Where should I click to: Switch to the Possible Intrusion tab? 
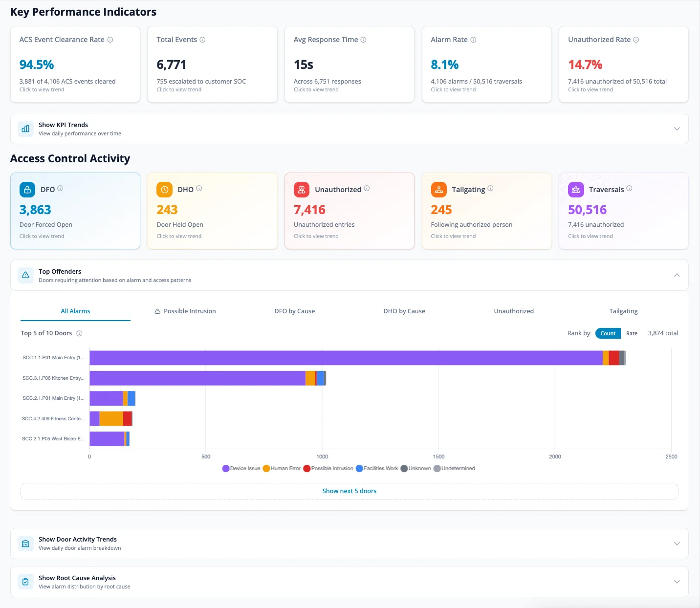pos(185,311)
